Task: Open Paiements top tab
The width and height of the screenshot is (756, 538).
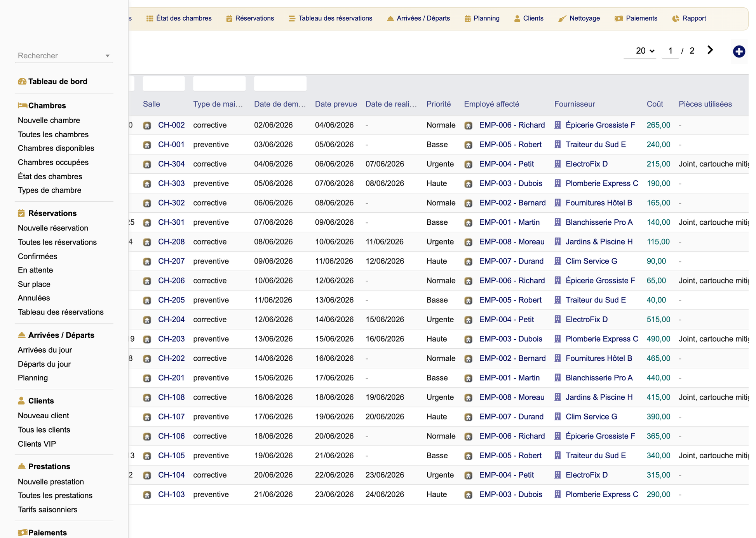Action: click(x=636, y=18)
